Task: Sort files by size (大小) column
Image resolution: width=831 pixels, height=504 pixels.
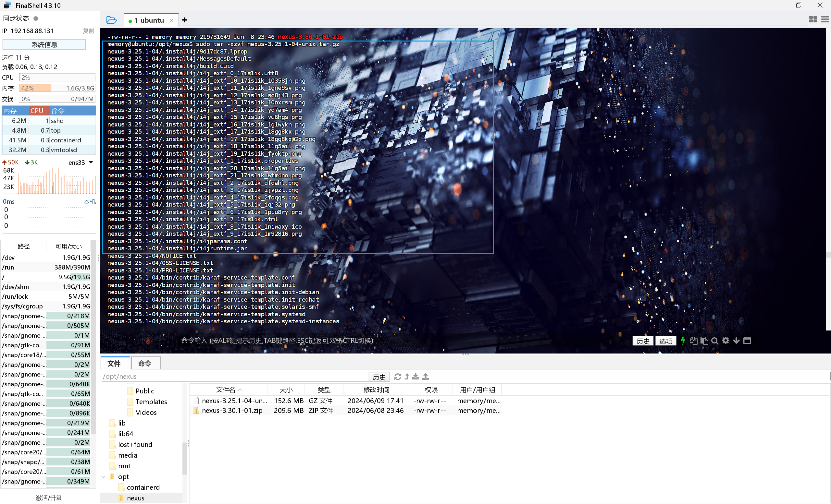Action: (x=286, y=390)
